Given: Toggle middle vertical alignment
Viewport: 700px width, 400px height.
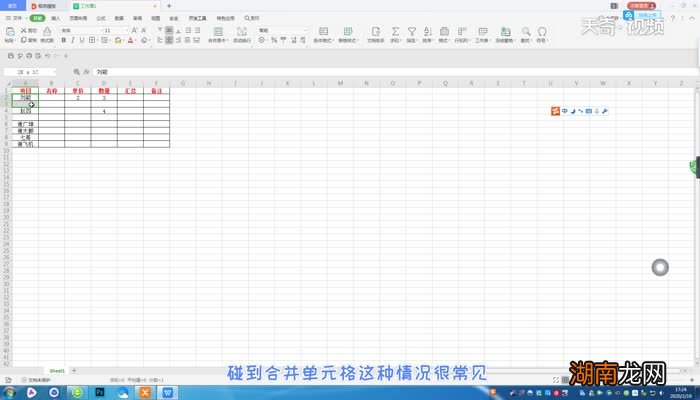Looking at the screenshot, I should (169, 30).
